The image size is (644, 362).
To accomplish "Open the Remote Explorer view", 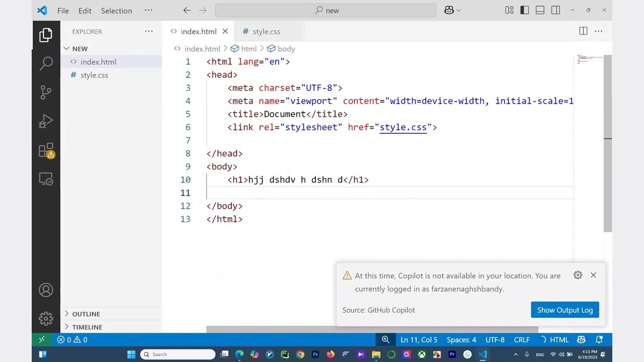I will coord(46,179).
